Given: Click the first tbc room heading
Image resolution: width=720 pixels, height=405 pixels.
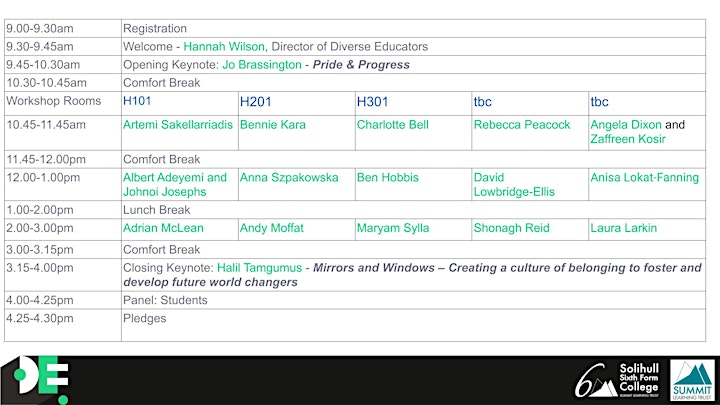Looking at the screenshot, I should point(483,102).
